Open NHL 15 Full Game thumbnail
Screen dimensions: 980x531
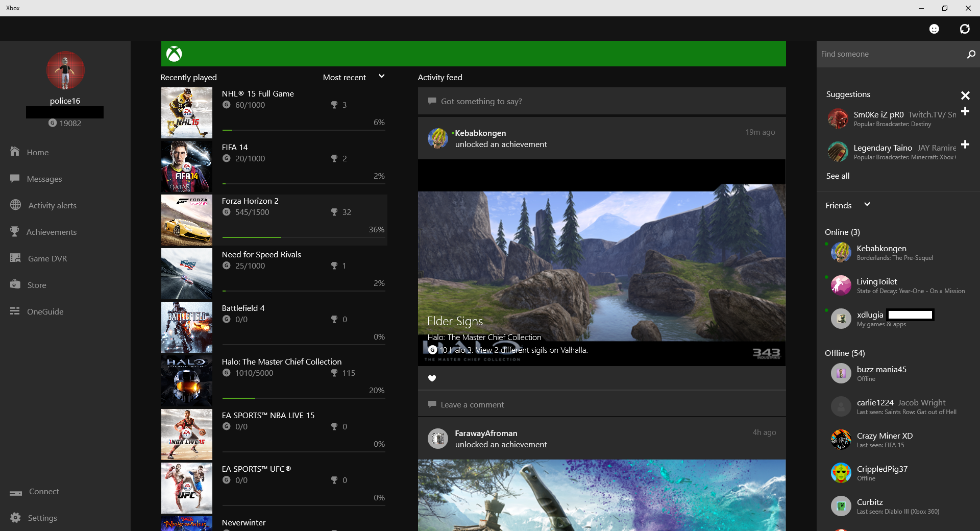click(x=187, y=113)
